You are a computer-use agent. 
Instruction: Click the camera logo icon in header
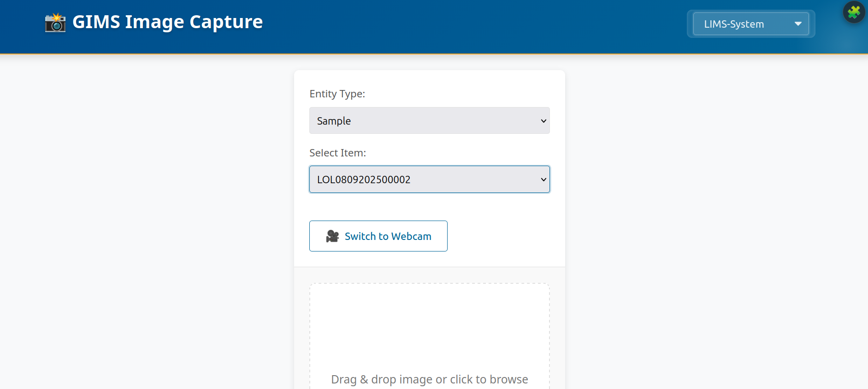click(x=55, y=23)
